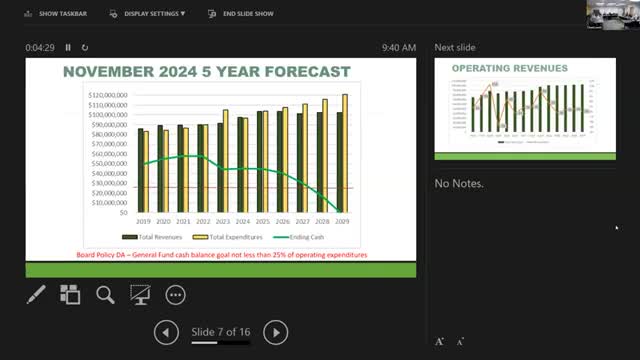Image resolution: width=640 pixels, height=360 pixels.
Task: Increase the notes text size
Action: (x=439, y=342)
